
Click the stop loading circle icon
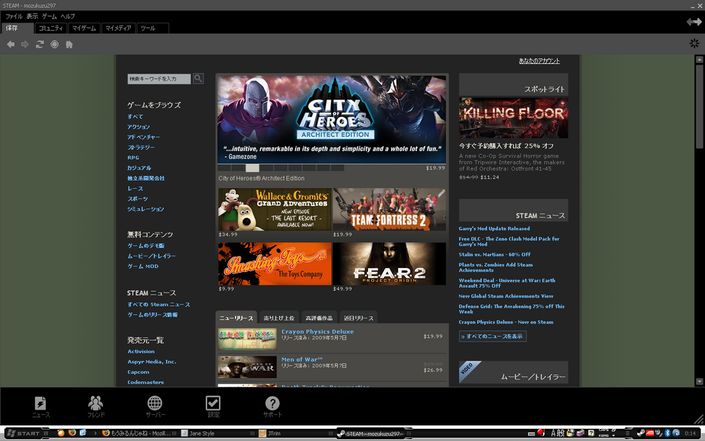[54, 44]
